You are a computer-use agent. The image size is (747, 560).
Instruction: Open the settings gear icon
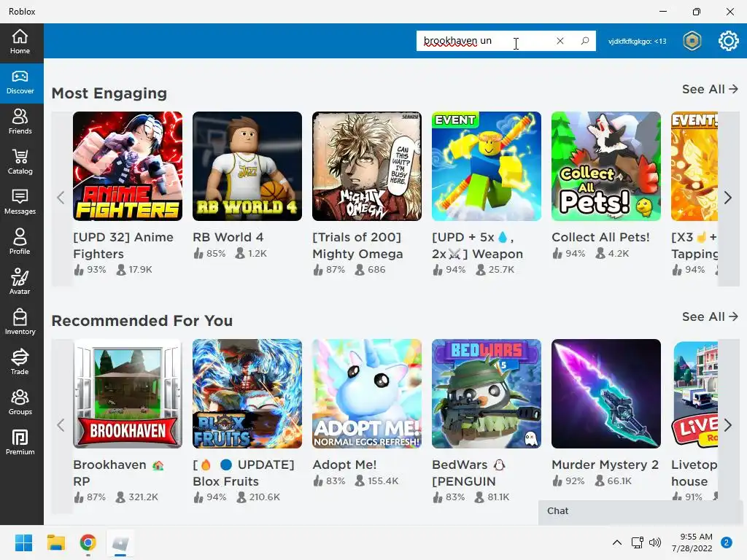click(729, 41)
